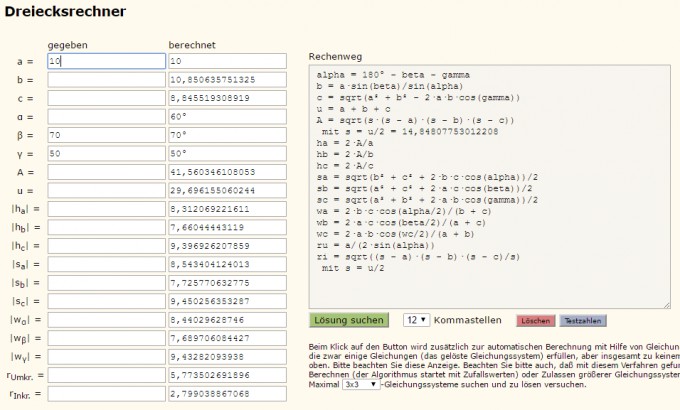Click the given β field containing 70

(x=106, y=135)
